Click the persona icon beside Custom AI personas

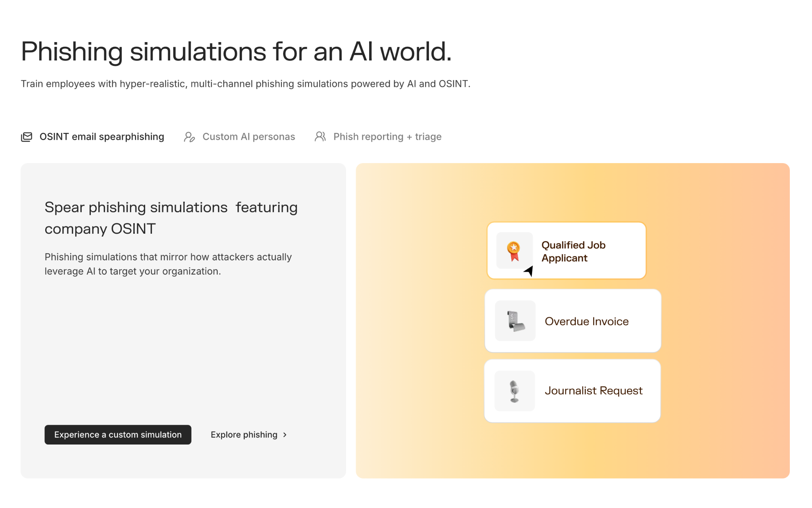[x=189, y=137]
